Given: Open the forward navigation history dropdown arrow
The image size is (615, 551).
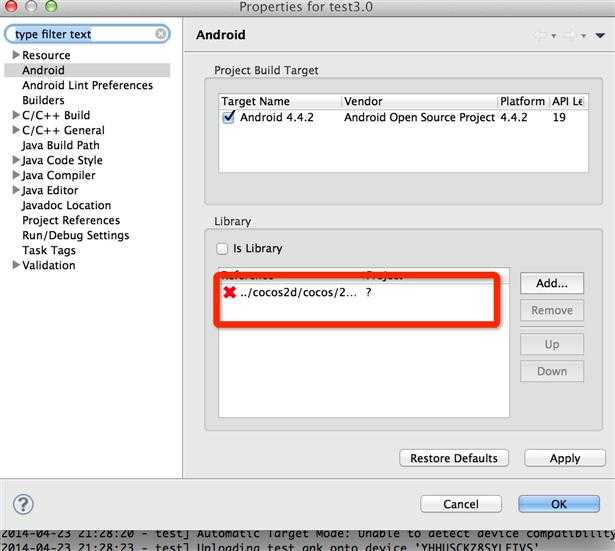Looking at the screenshot, I should [584, 36].
